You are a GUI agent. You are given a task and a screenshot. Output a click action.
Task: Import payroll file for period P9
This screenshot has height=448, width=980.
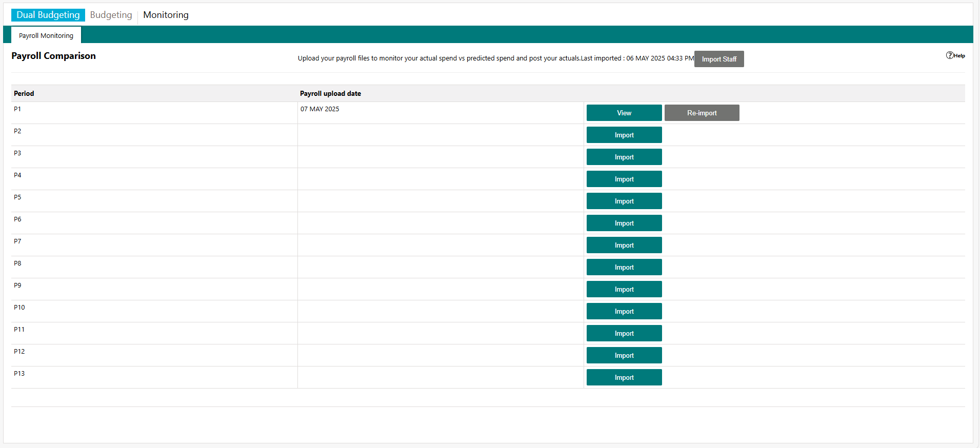point(624,289)
